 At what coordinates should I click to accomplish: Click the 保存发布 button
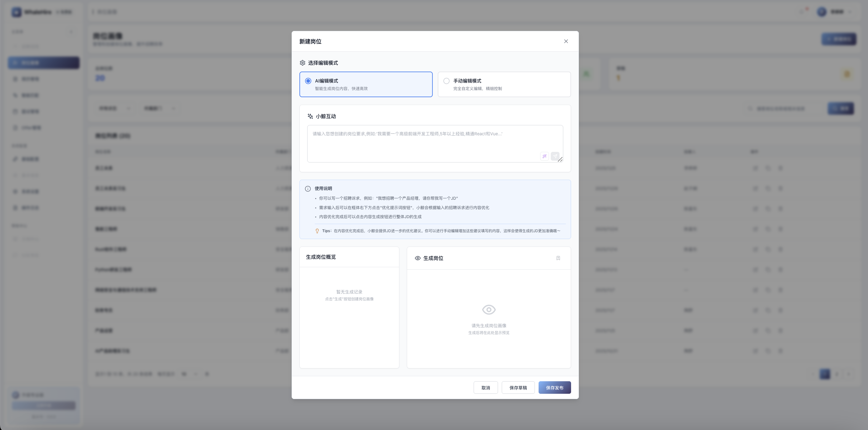point(554,387)
